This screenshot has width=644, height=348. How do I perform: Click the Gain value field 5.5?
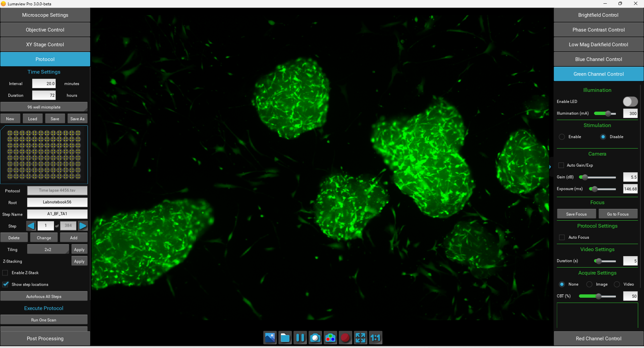630,177
